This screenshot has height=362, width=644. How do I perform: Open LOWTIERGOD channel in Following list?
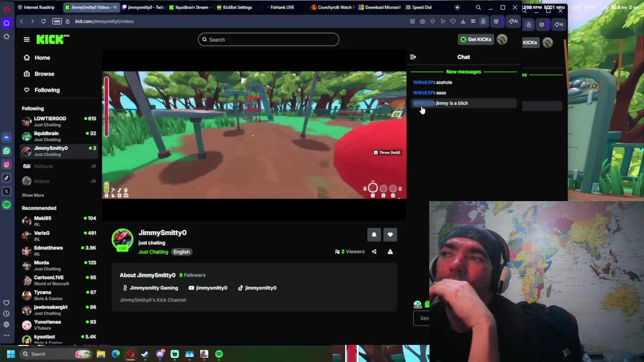pyautogui.click(x=59, y=121)
